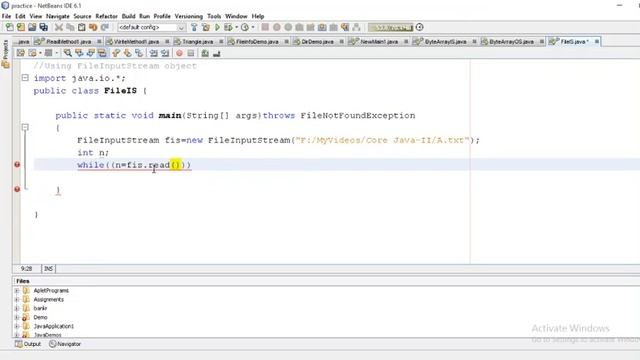Switch to the FileInfoDemo.java tab
Viewport: 640px width, 360px height.
point(257,42)
